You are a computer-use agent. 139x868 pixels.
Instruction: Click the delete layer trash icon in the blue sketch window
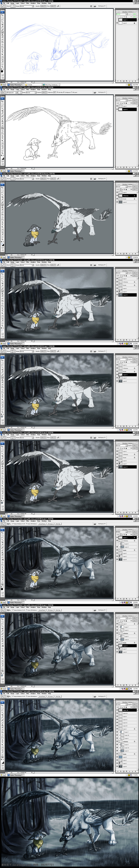[x=136, y=81]
